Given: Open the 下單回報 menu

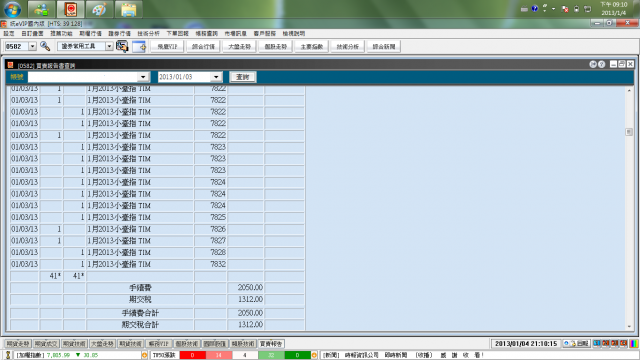Looking at the screenshot, I should (178, 33).
